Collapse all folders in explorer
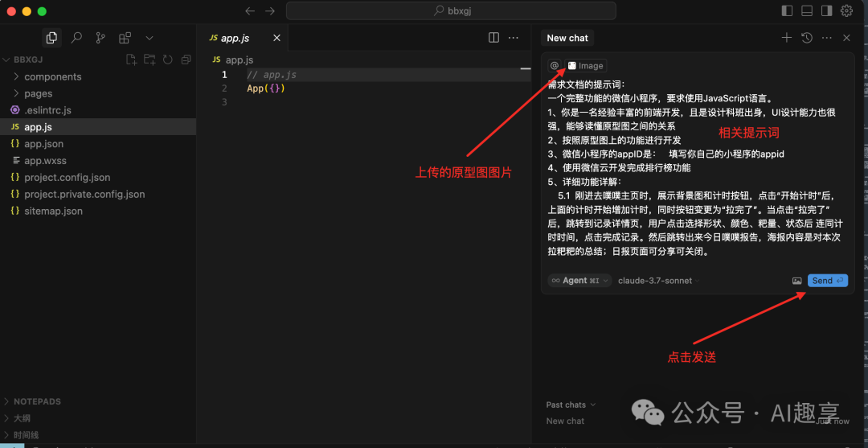This screenshot has height=448, width=868. [x=186, y=60]
